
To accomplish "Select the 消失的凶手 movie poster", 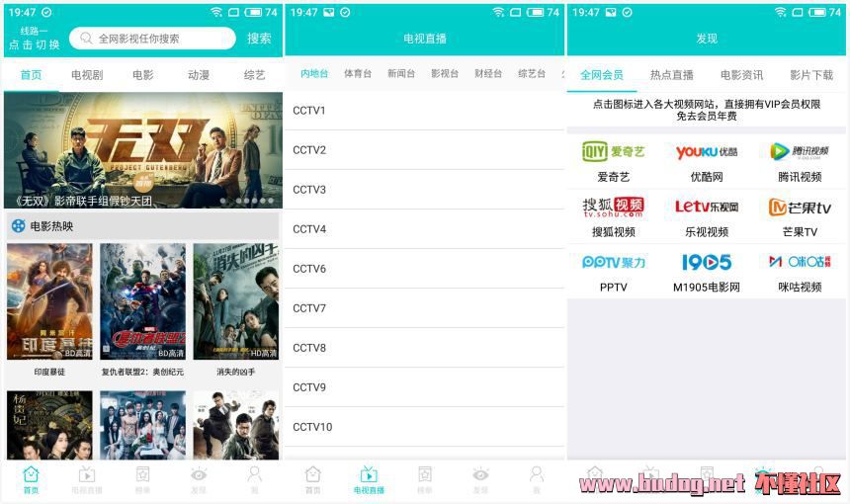I will coord(236,301).
